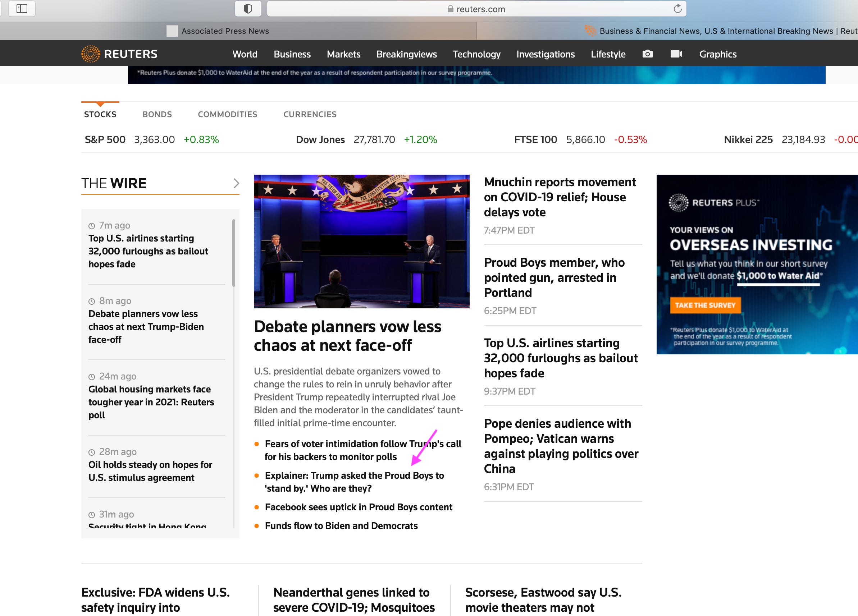The height and width of the screenshot is (616, 858).
Task: Reload the page with refresh icon
Action: click(x=677, y=8)
